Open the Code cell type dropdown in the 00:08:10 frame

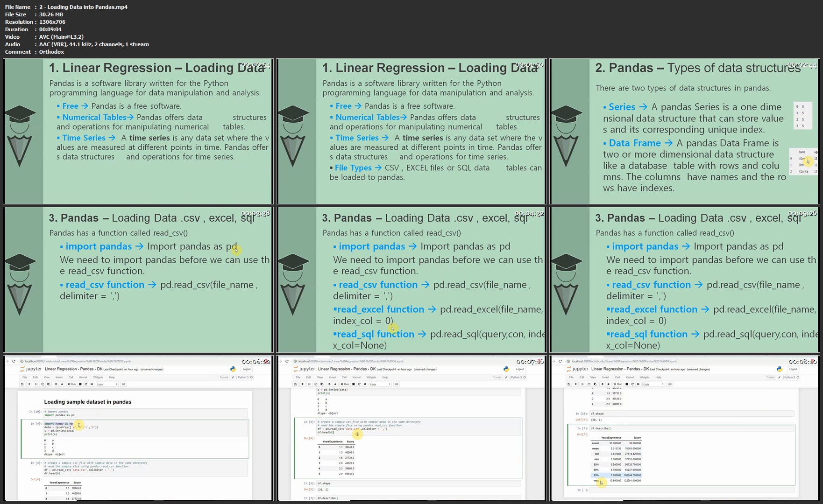653,384
